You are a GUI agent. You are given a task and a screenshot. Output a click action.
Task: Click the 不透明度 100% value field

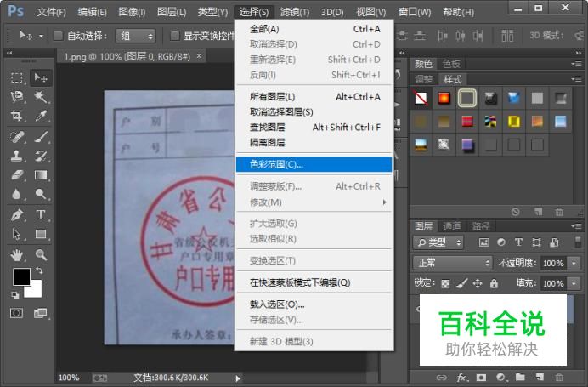553,263
